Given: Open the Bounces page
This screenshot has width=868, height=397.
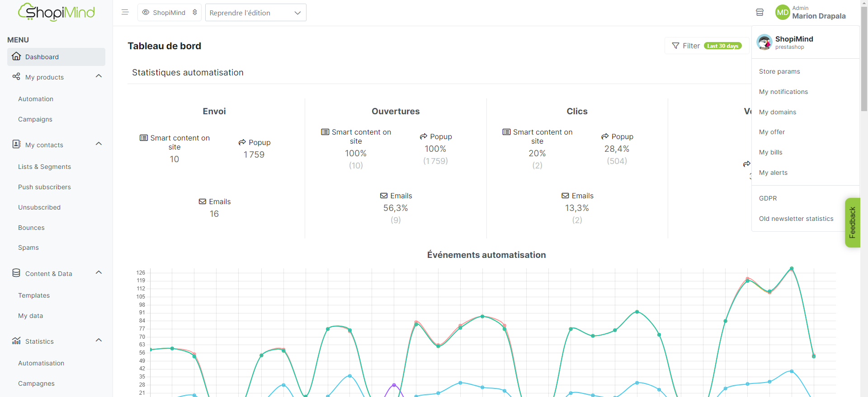Looking at the screenshot, I should tap(31, 228).
